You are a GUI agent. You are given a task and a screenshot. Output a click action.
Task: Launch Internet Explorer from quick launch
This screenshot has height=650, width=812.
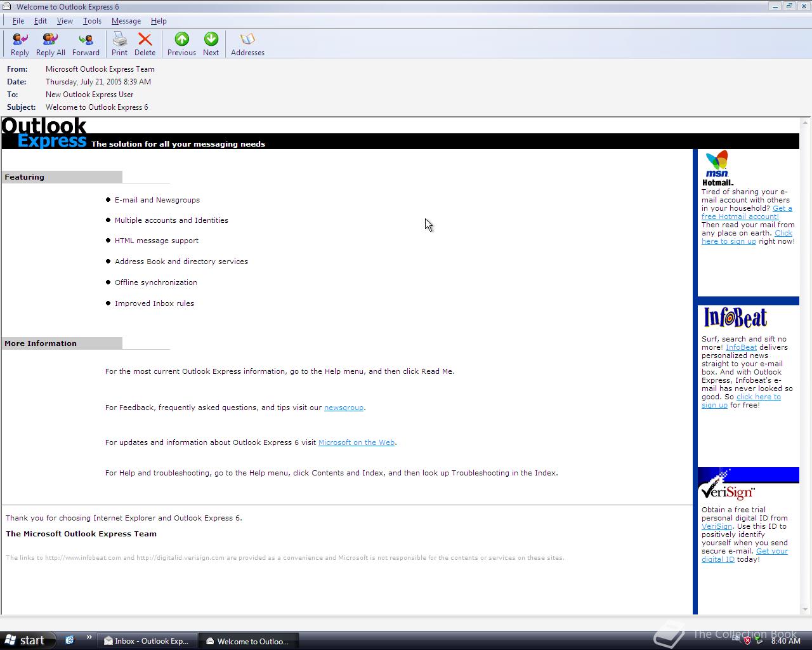[70, 640]
